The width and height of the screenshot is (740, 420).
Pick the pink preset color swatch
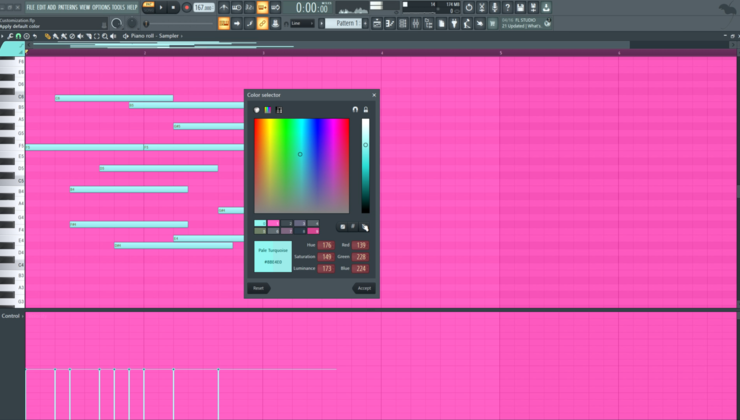coord(273,223)
